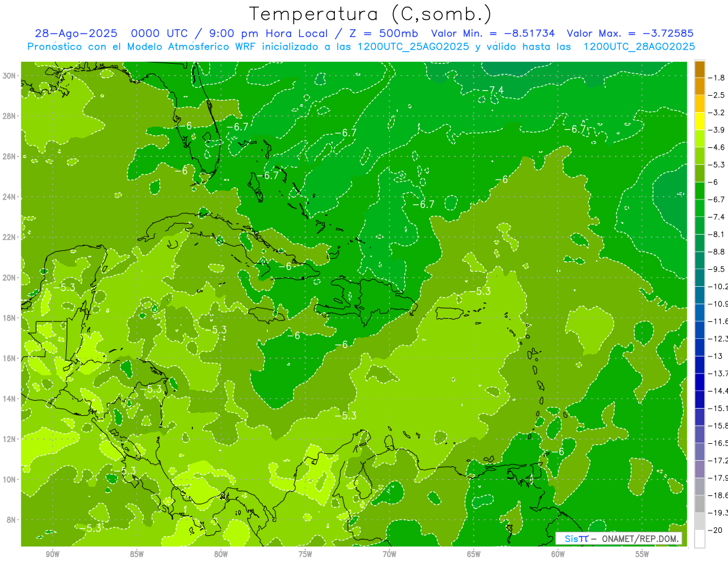Pick the amber swatch between -2.5 and -3.2
This screenshot has height=562, width=728.
(x=699, y=104)
